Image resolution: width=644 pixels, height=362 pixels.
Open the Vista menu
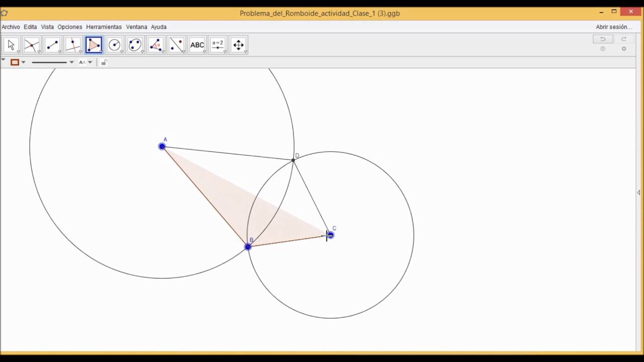click(47, 27)
